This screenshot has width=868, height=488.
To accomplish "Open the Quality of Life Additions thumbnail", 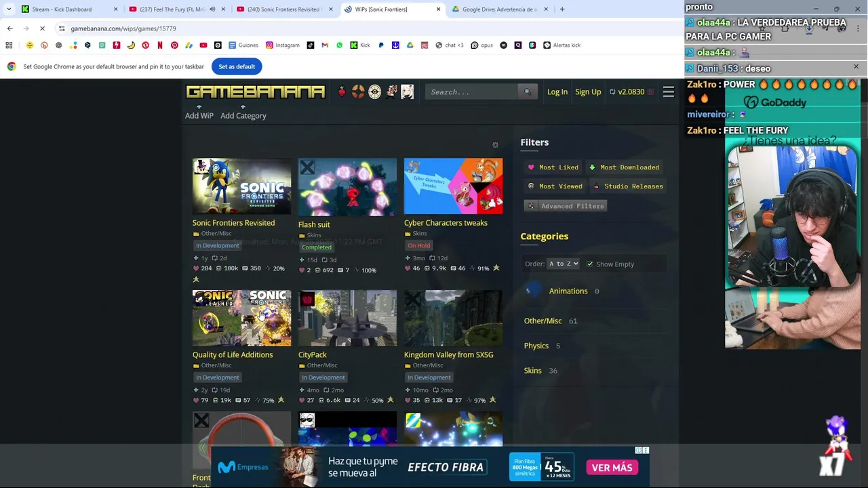I will tap(241, 318).
